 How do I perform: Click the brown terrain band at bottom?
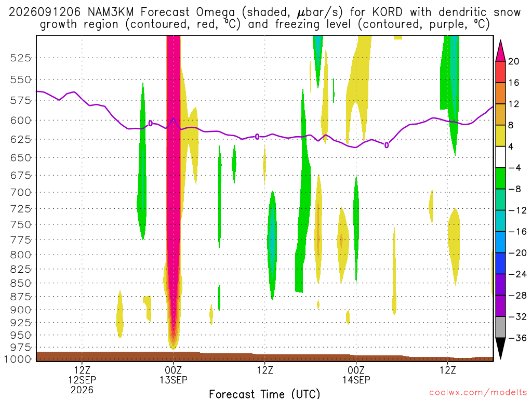click(264, 357)
